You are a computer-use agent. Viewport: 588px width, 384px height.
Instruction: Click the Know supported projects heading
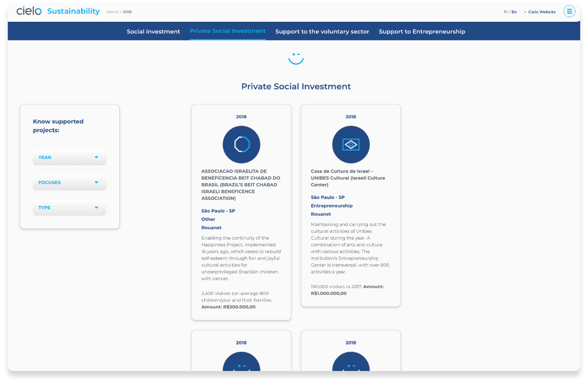(x=58, y=126)
